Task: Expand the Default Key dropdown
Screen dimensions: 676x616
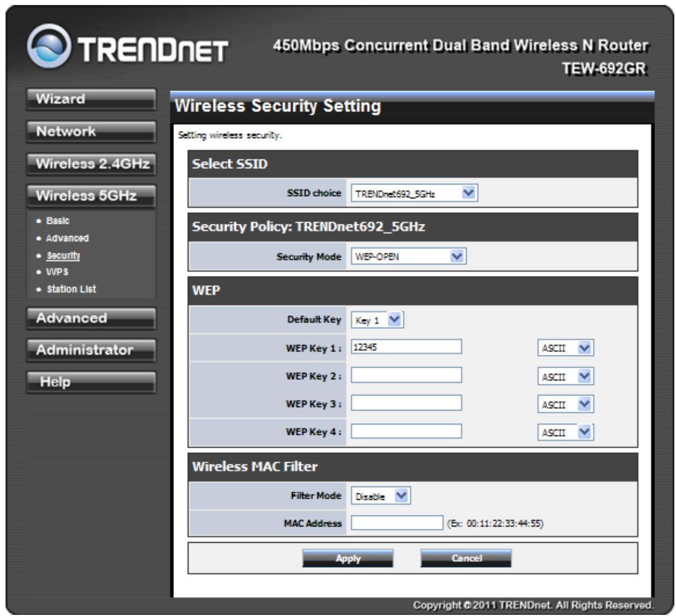Action: (x=377, y=320)
